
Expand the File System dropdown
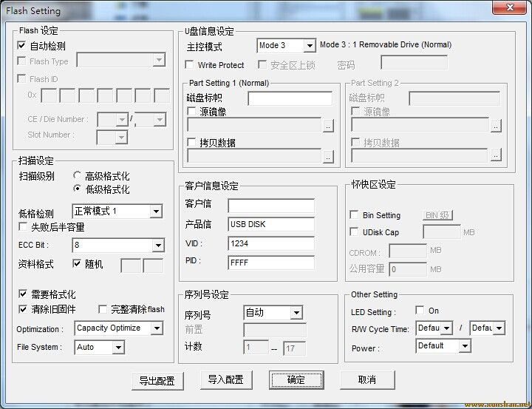pyautogui.click(x=118, y=347)
